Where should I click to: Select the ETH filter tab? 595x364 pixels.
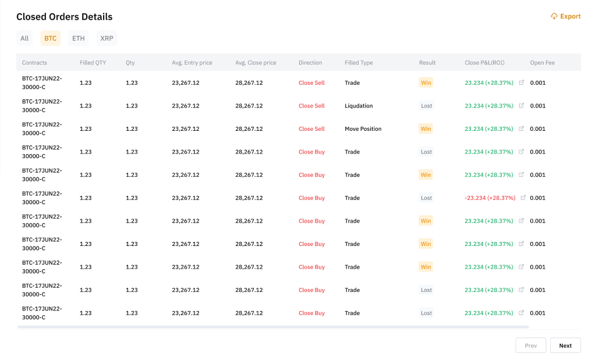78,38
